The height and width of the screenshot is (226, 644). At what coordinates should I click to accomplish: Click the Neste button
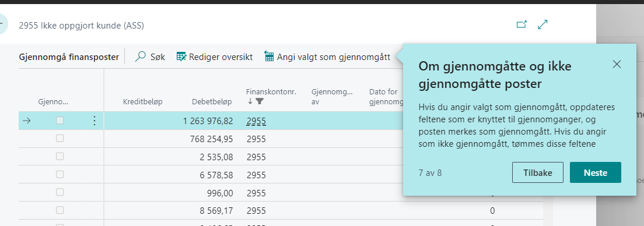(596, 172)
